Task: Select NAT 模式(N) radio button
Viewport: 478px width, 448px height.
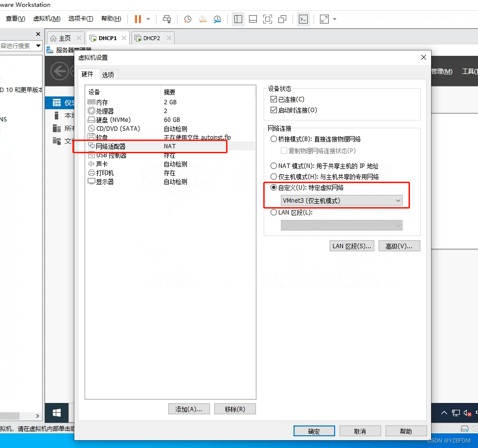Action: [273, 165]
